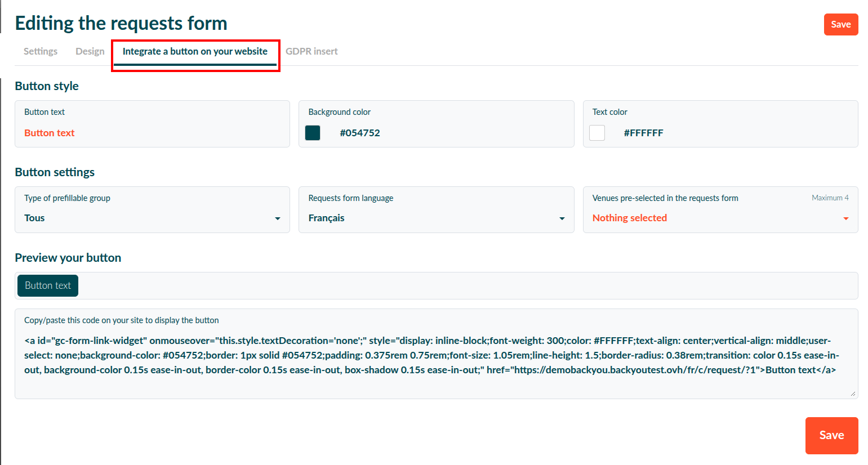Open Venues pre-selected dropdown showing Nothing selected
The width and height of the screenshot is (868, 465).
pyautogui.click(x=720, y=209)
